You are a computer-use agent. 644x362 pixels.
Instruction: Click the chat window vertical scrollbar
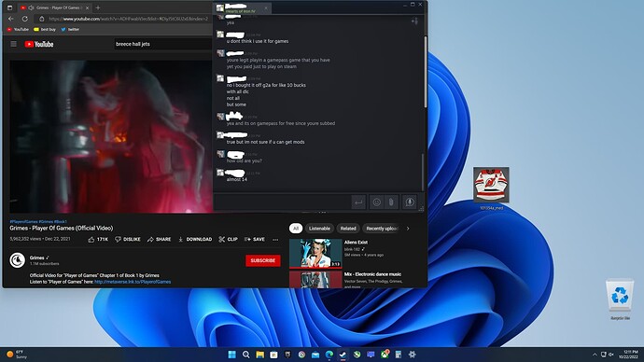point(425,72)
